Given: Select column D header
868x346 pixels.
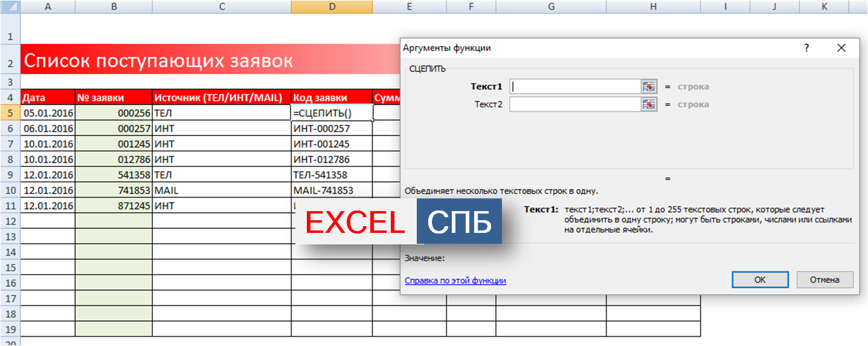Looking at the screenshot, I should 332,7.
